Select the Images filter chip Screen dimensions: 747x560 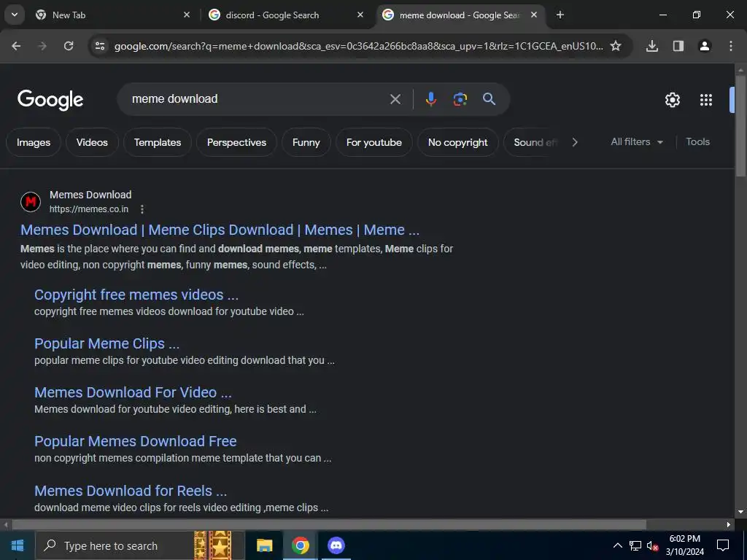pyautogui.click(x=34, y=142)
